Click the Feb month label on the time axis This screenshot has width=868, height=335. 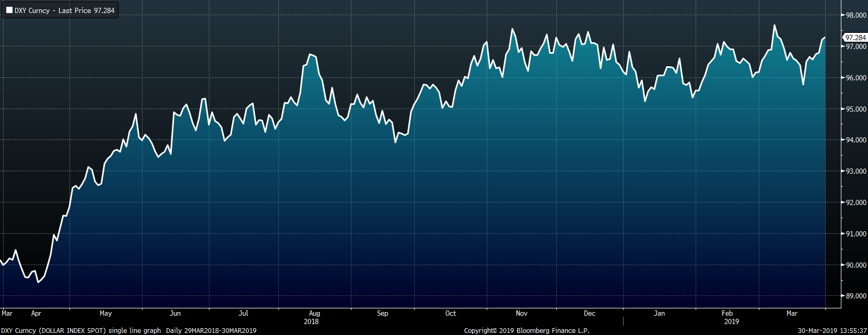click(x=727, y=314)
